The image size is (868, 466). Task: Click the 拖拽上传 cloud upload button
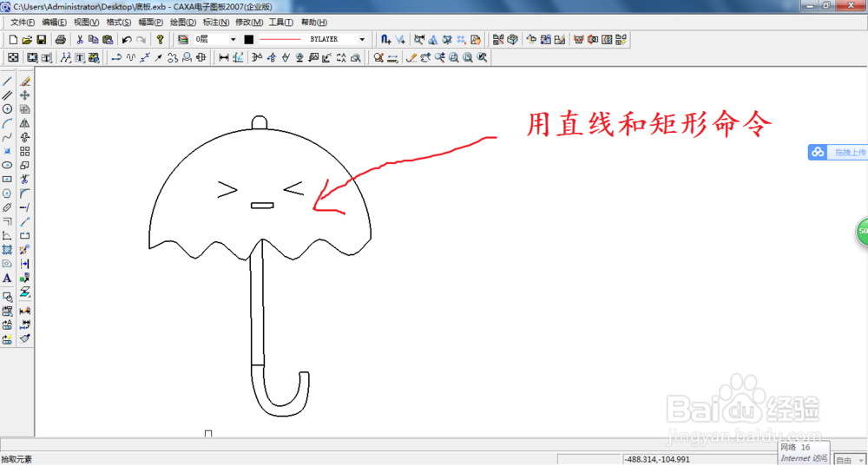pyautogui.click(x=838, y=152)
